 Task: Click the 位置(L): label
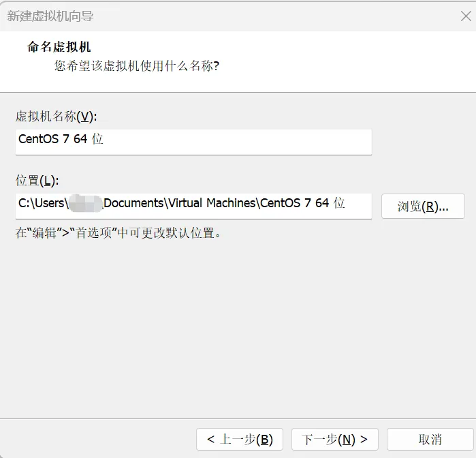37,181
